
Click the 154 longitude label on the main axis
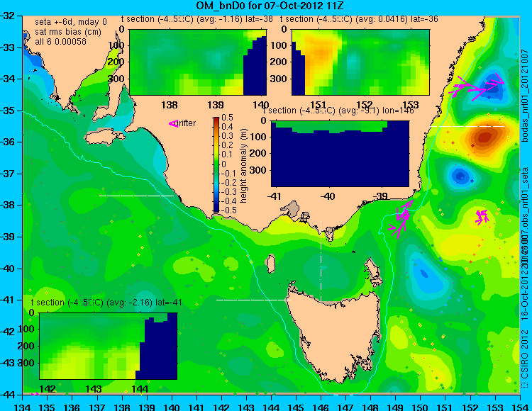[x=519, y=407]
